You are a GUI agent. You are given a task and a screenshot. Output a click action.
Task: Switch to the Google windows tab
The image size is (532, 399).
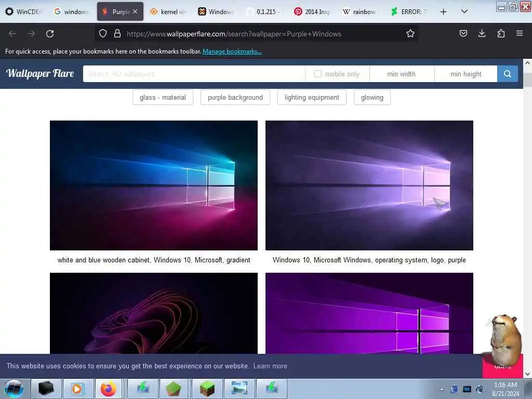[71, 11]
